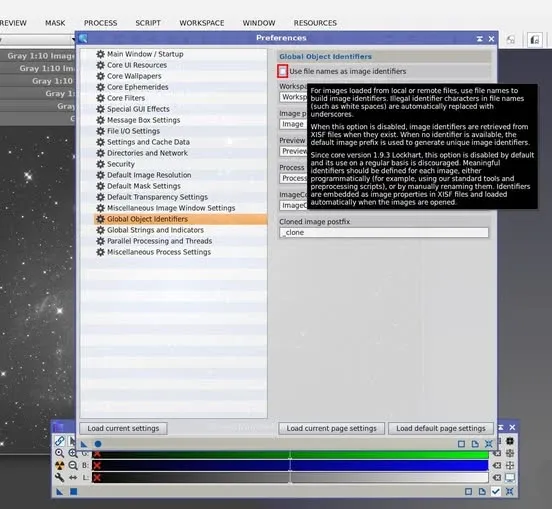Click monitor icon at right of L row
The image size is (552, 509).
pyautogui.click(x=510, y=477)
